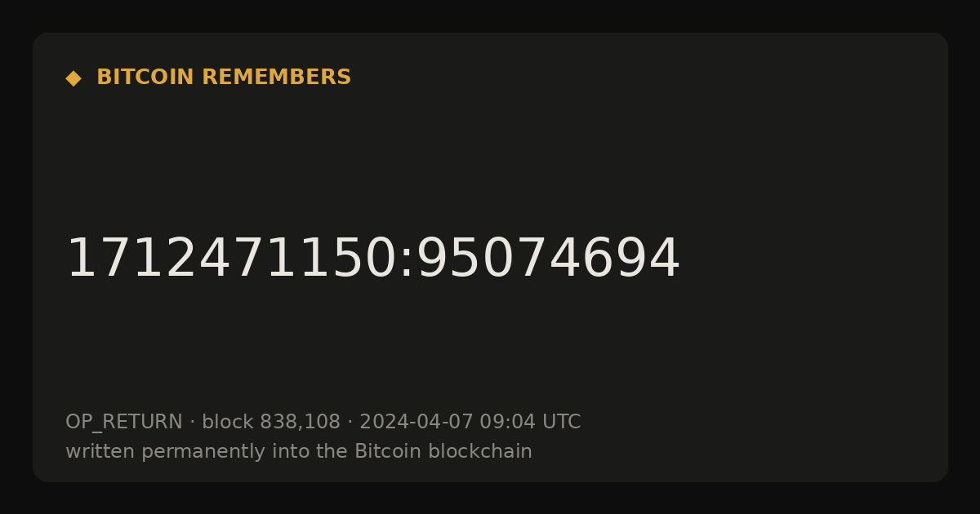Select the BITCOIN REMEMBERS heading

[224, 78]
